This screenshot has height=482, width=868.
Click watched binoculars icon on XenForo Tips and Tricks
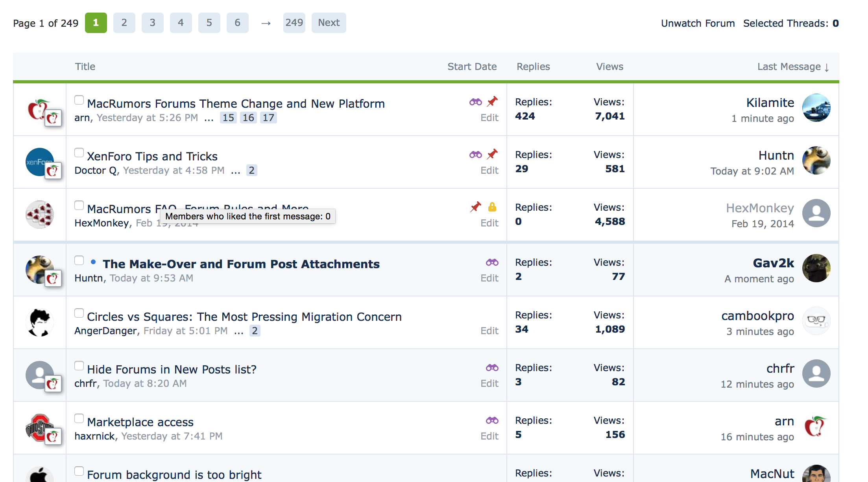475,155
